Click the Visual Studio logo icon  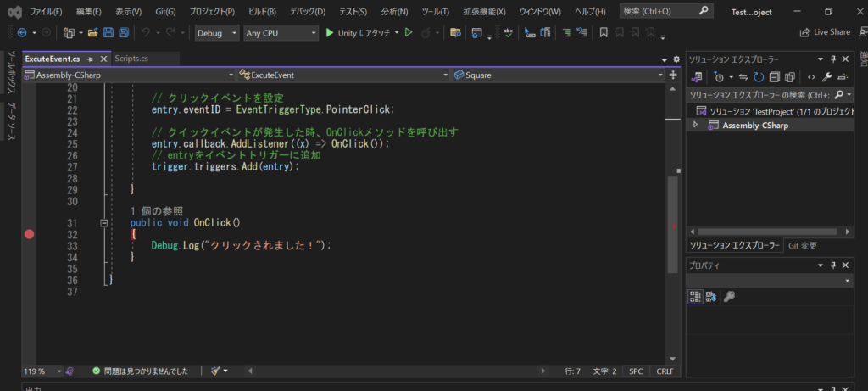[x=15, y=12]
